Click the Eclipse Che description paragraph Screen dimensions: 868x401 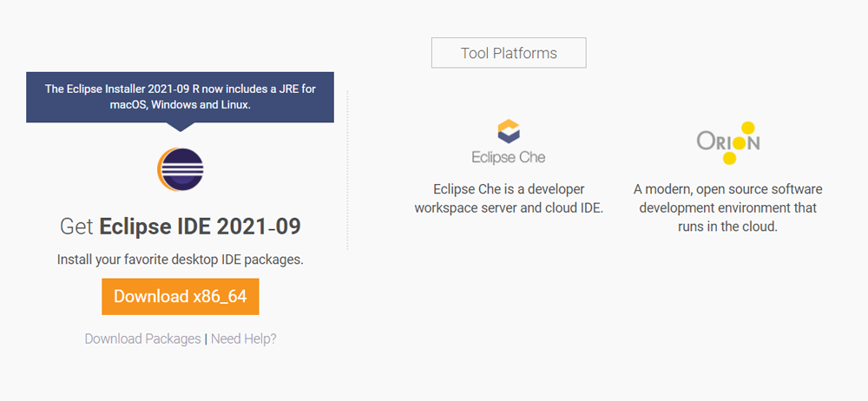coord(509,199)
